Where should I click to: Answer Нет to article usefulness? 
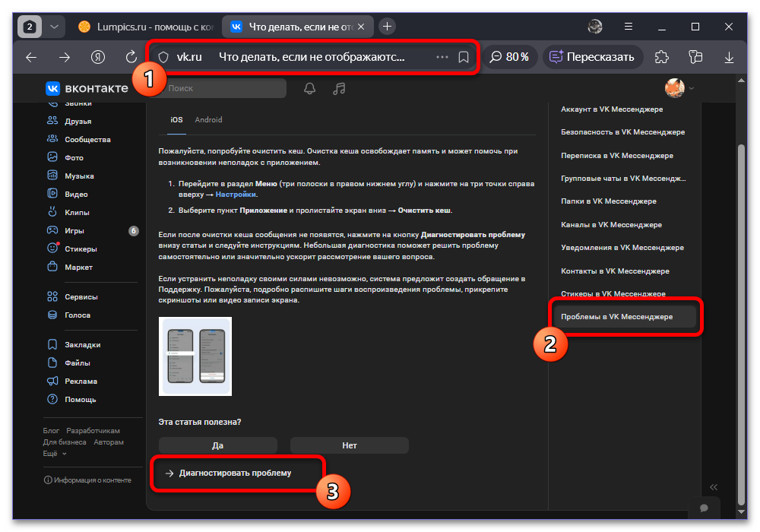[350, 445]
